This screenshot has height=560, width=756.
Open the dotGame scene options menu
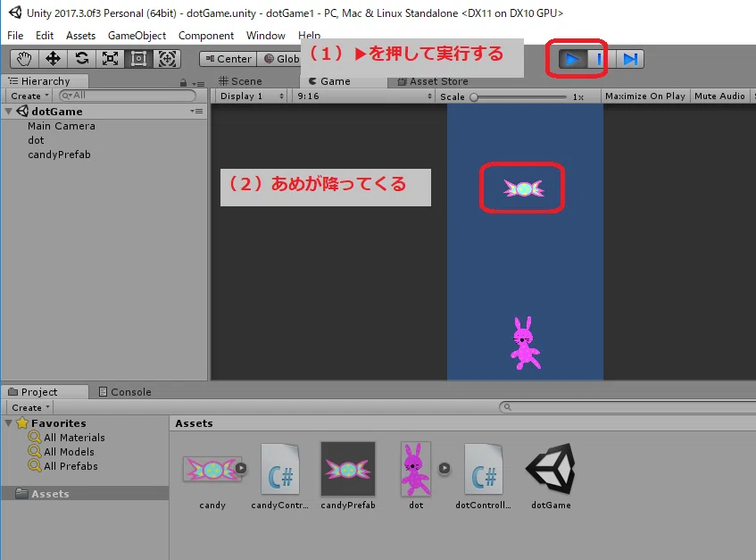point(196,111)
